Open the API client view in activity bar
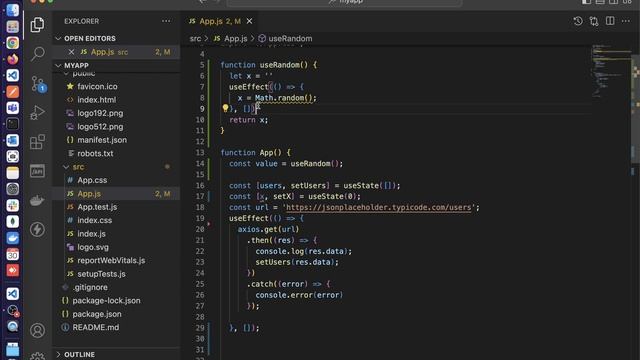The image size is (640, 360). pos(37,171)
